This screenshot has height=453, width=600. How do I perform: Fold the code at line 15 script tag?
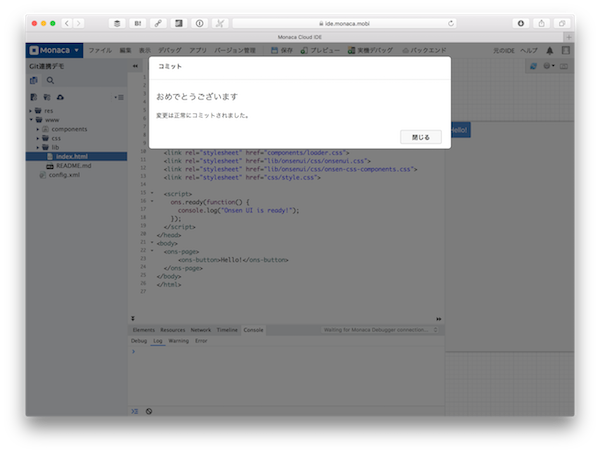152,193
